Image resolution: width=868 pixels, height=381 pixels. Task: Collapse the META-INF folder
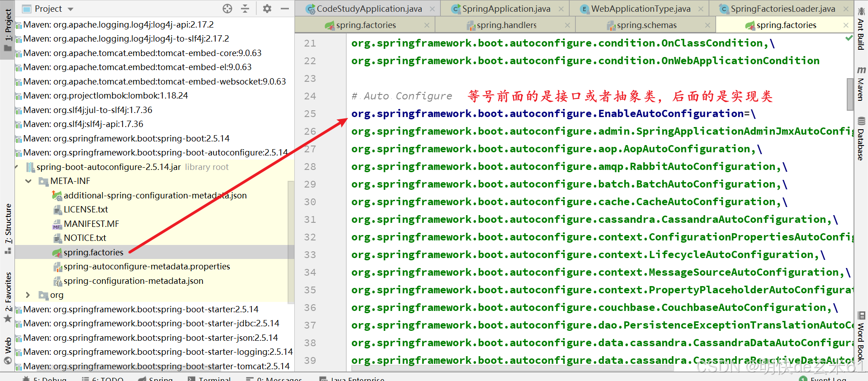click(28, 181)
